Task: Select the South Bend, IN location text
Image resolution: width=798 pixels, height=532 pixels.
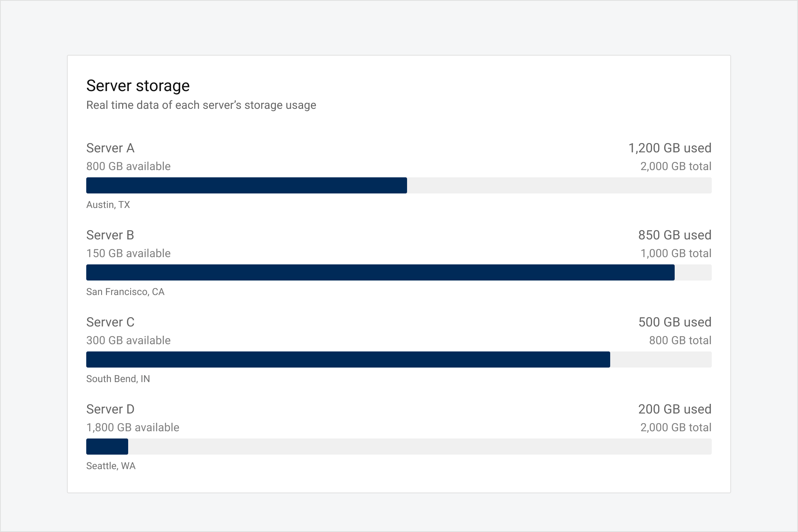Action: pyautogui.click(x=118, y=379)
